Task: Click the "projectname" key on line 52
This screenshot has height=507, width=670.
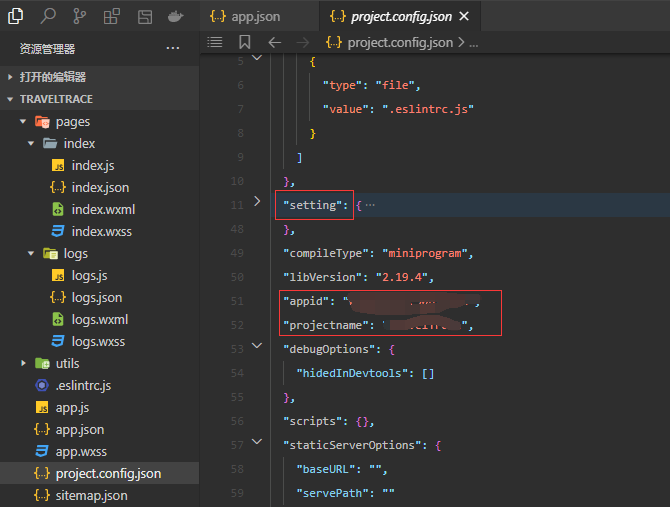Action: [326, 325]
